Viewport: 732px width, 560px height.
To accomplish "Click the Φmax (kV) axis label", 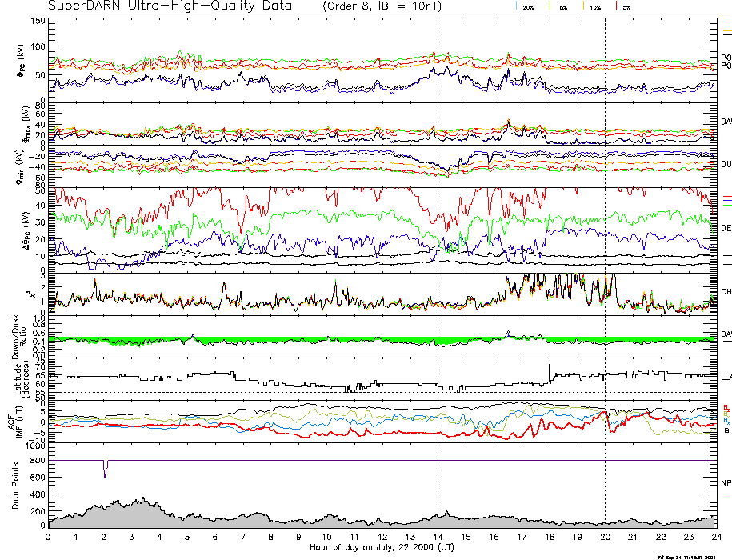I will tap(26, 124).
